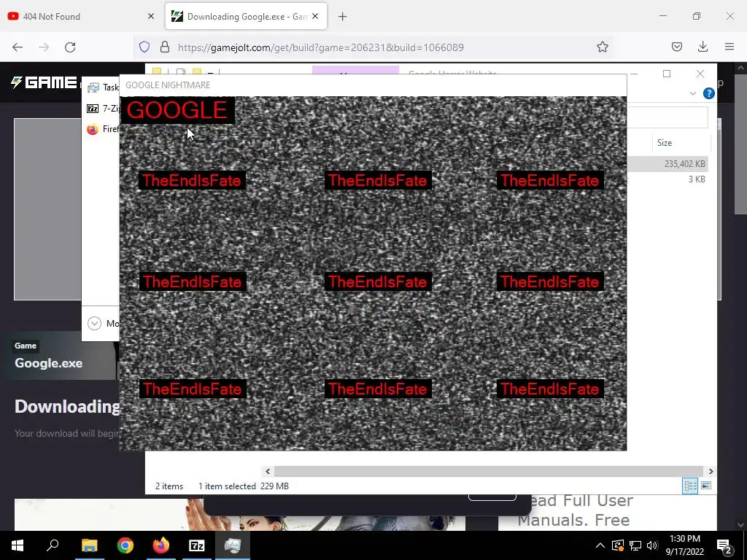This screenshot has width=747, height=560.
Task: Click the Game Jolt logo
Action: click(x=44, y=82)
